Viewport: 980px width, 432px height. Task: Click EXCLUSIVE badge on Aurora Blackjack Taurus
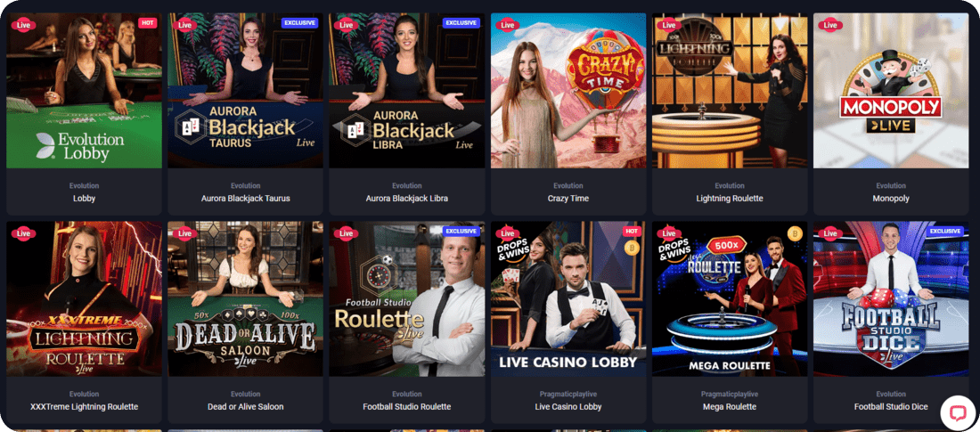click(x=300, y=23)
